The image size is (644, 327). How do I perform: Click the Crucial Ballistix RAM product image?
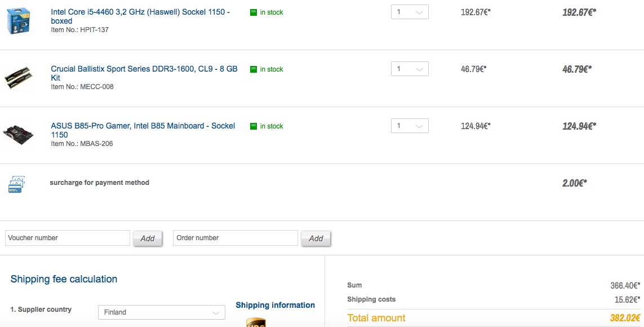pos(19,77)
